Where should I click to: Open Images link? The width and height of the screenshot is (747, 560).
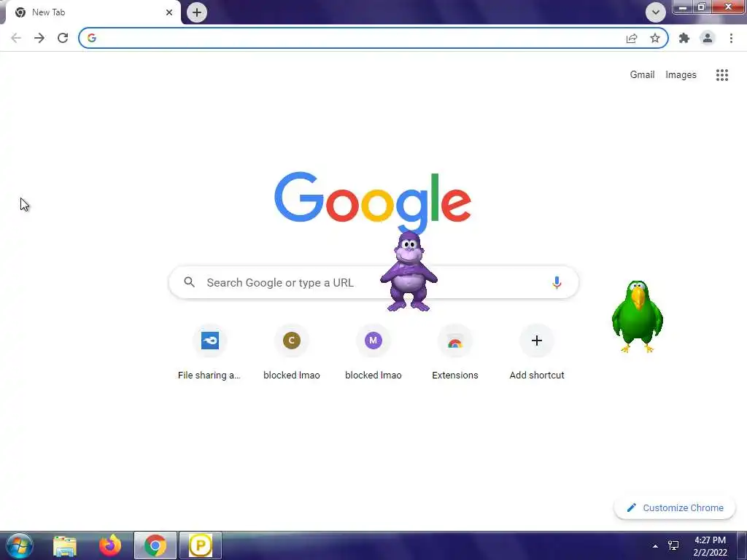pyautogui.click(x=681, y=75)
